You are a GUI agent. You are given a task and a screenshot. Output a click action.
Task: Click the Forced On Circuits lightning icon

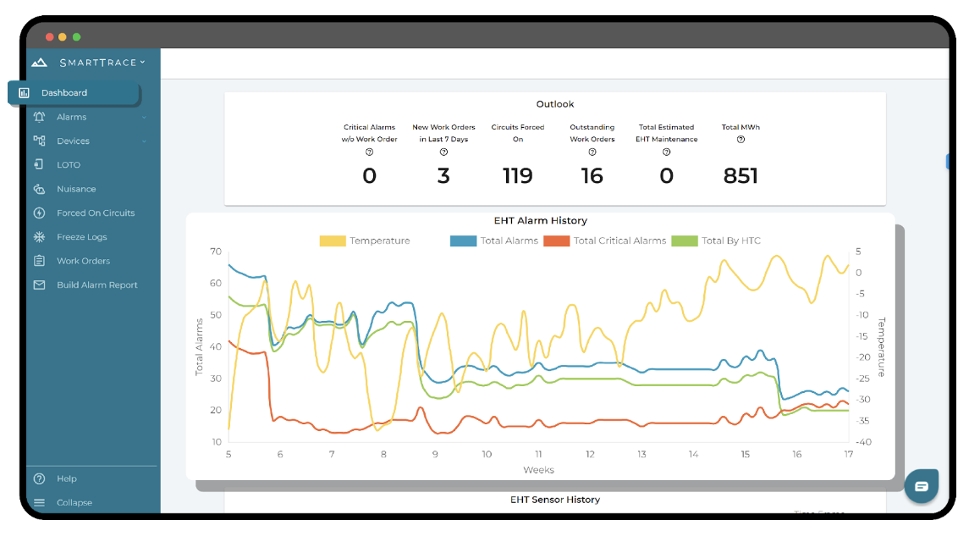click(38, 213)
